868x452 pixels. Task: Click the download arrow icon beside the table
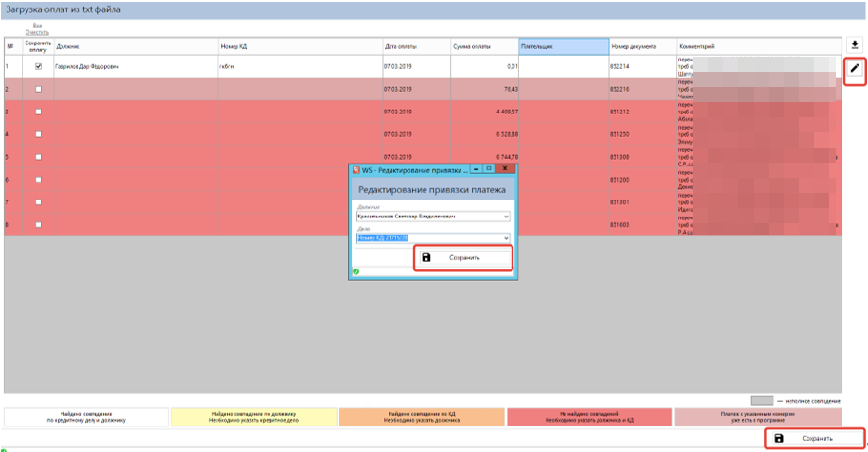(x=854, y=45)
